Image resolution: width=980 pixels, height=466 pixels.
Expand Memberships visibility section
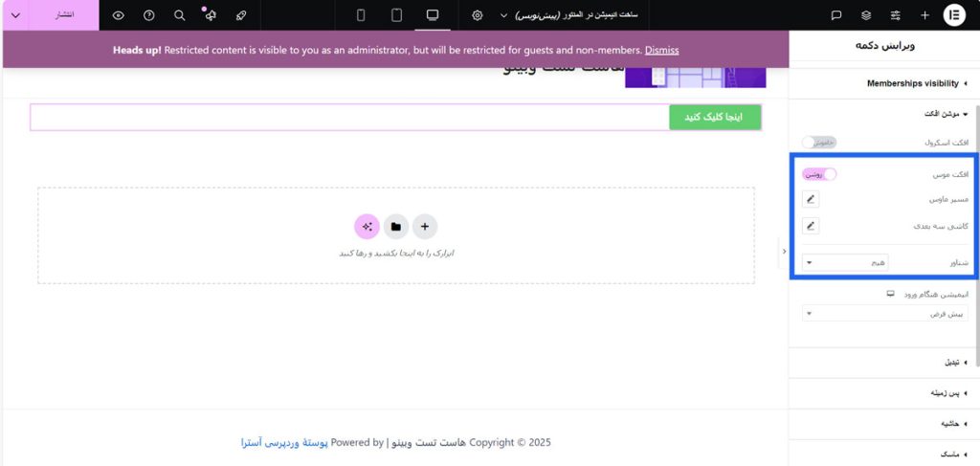click(x=884, y=83)
